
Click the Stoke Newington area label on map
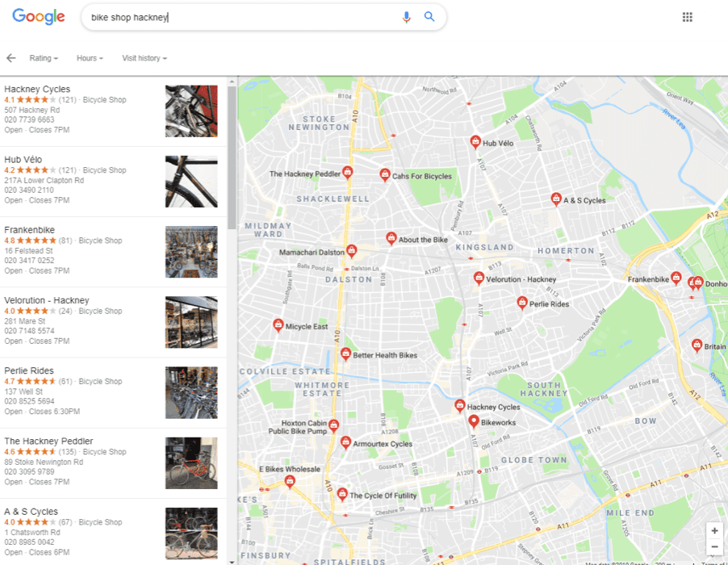(x=319, y=123)
